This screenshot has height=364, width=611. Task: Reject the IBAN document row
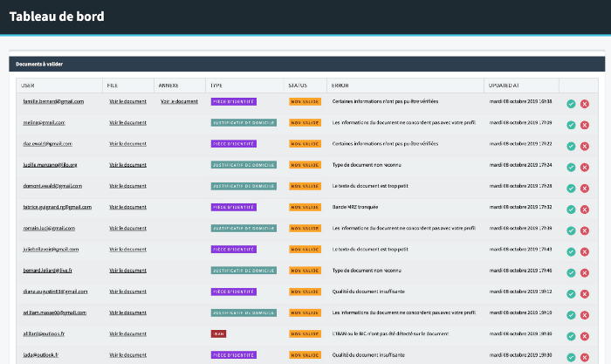tap(585, 336)
